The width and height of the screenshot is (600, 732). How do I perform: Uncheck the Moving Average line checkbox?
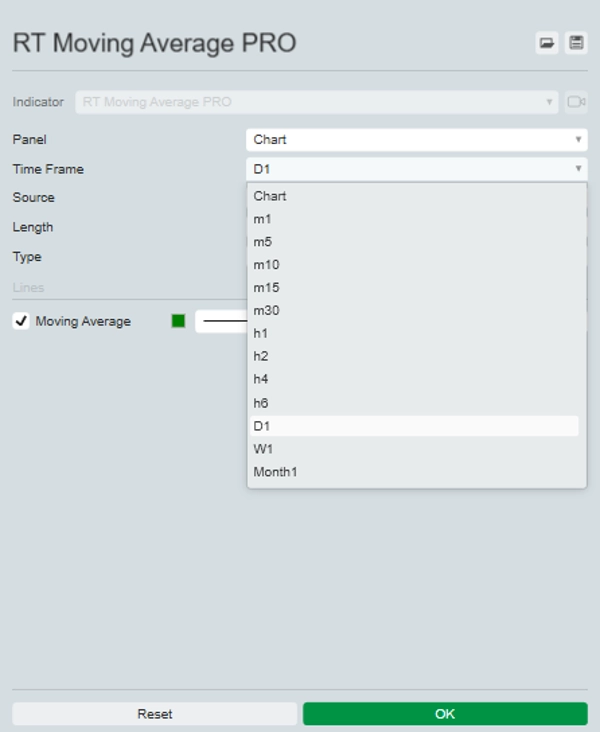[x=21, y=321]
